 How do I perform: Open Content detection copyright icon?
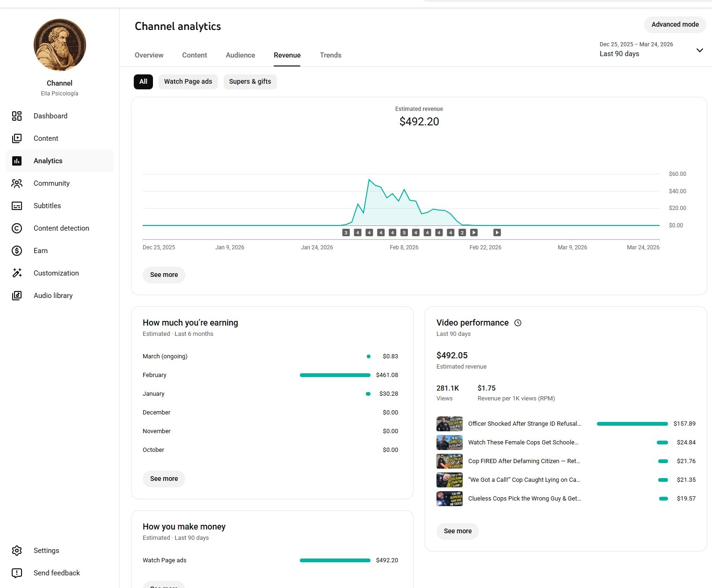pyautogui.click(x=17, y=228)
